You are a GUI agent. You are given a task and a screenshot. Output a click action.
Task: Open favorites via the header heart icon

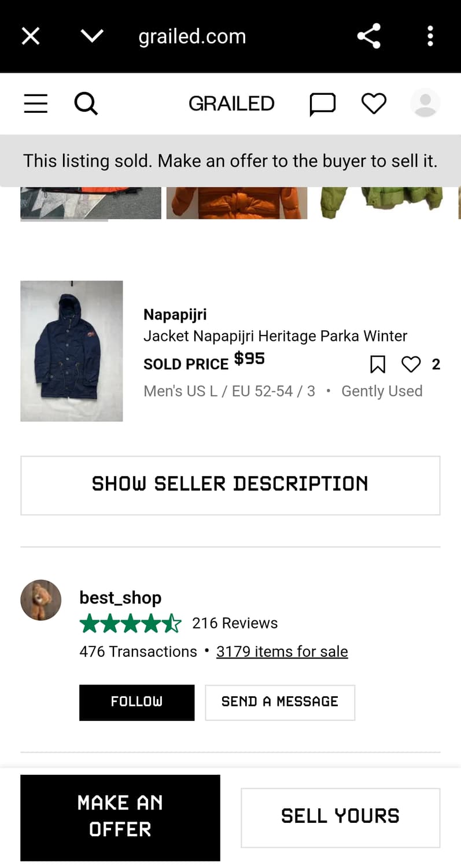tap(374, 104)
